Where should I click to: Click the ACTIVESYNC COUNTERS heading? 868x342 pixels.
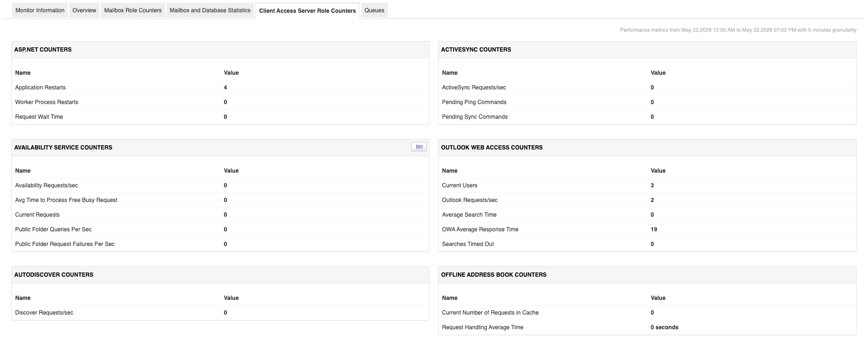[476, 50]
